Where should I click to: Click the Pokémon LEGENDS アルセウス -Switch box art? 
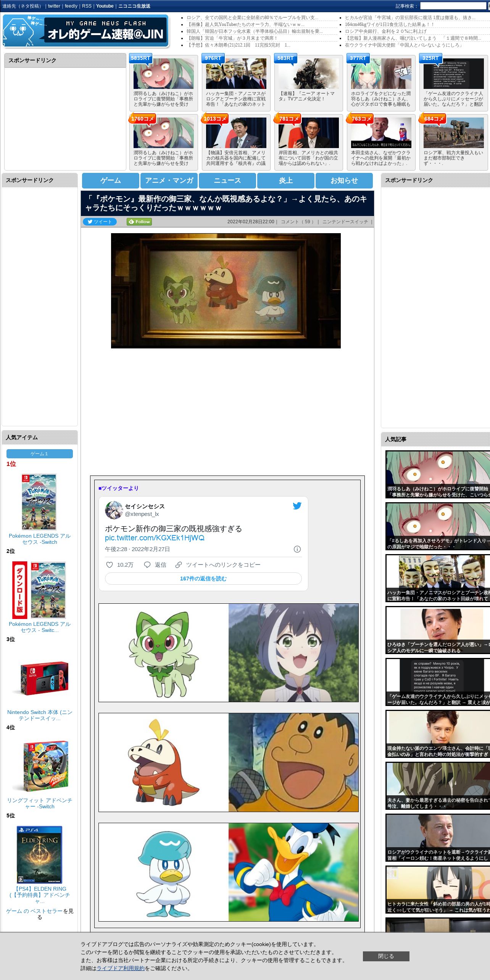click(39, 502)
